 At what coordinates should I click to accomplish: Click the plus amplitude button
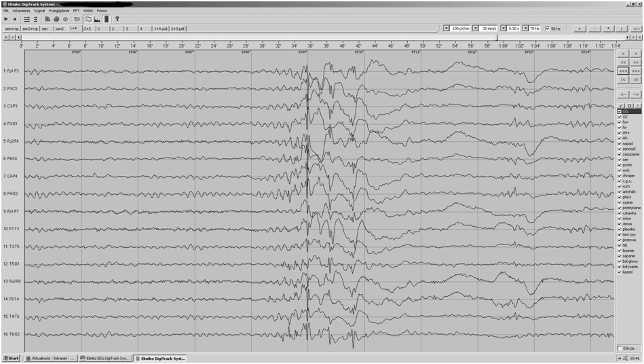[580, 29]
